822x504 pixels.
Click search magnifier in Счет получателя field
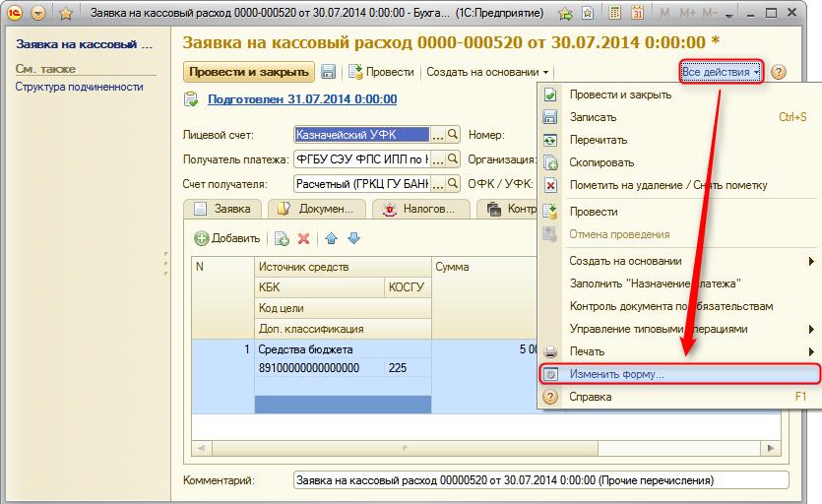(x=453, y=183)
